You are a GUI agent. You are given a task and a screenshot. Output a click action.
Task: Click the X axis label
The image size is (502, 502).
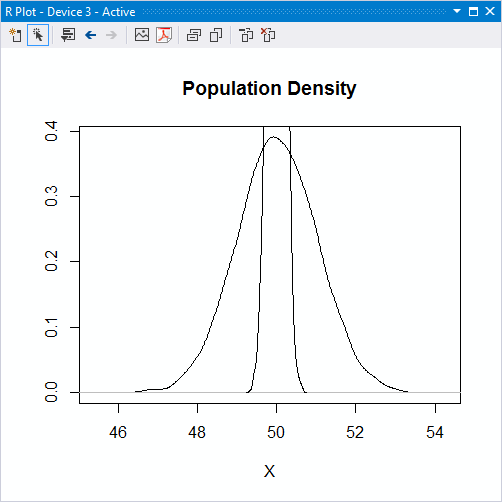269,471
